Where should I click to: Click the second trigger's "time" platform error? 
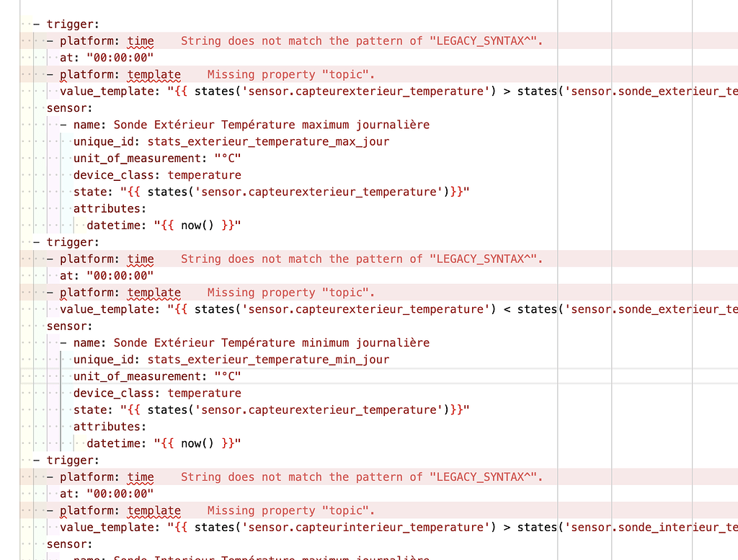click(x=140, y=259)
